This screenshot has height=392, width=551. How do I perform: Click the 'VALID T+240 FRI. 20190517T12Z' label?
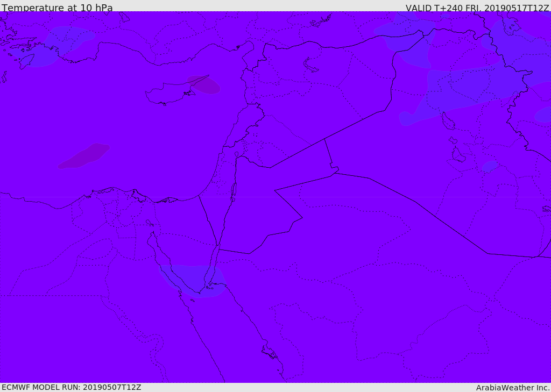coord(477,8)
